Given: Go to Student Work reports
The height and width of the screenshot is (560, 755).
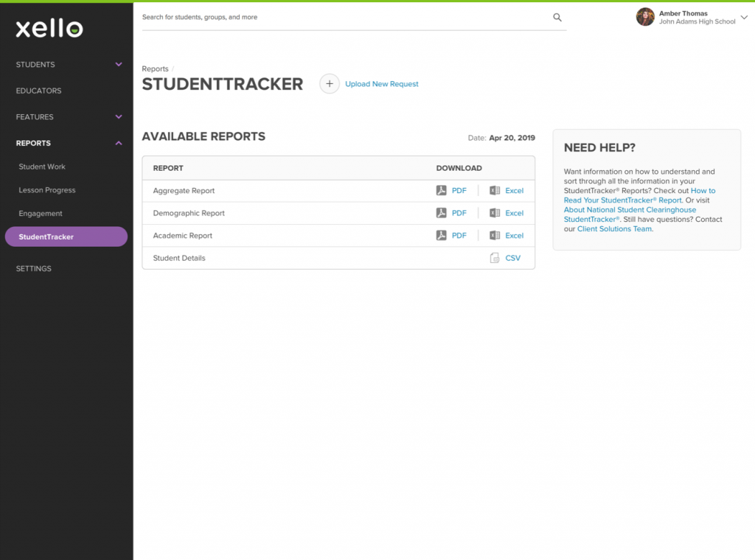Looking at the screenshot, I should tap(42, 167).
